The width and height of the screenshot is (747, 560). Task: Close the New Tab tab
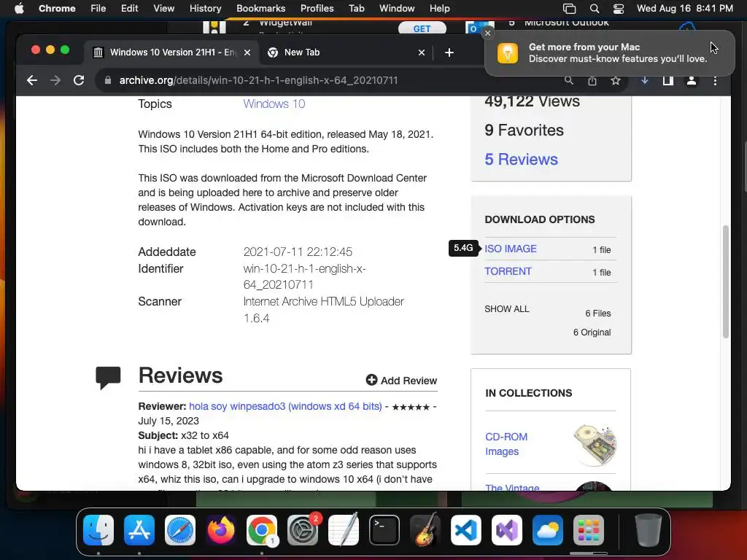pyautogui.click(x=421, y=52)
